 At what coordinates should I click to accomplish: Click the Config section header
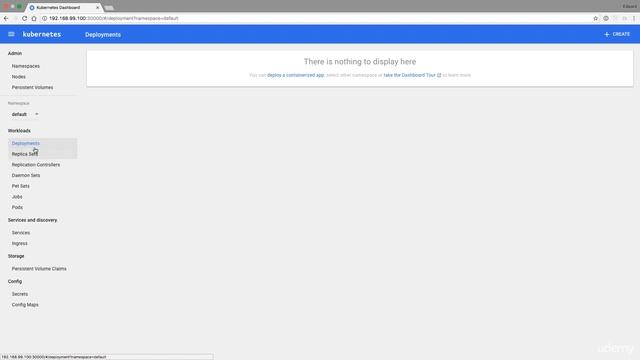(15, 281)
